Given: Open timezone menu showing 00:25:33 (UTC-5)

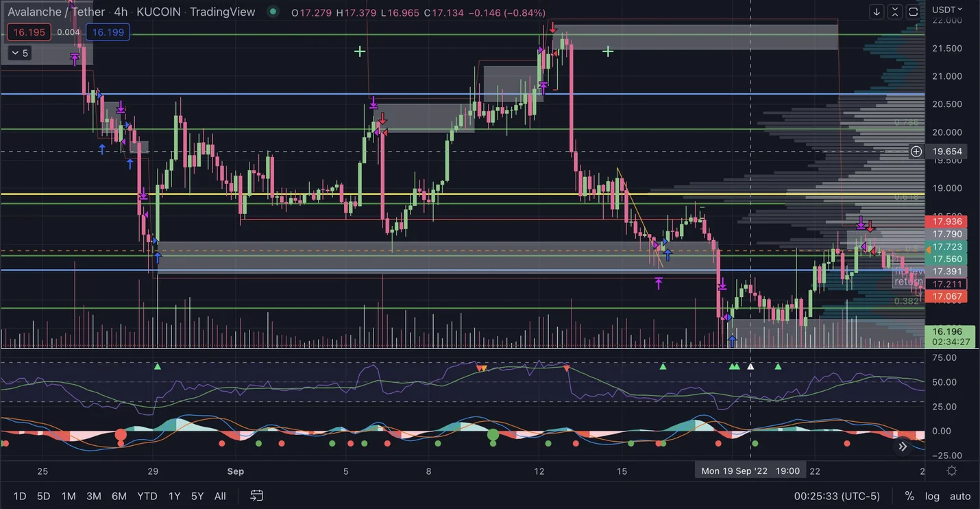Looking at the screenshot, I should tap(837, 496).
